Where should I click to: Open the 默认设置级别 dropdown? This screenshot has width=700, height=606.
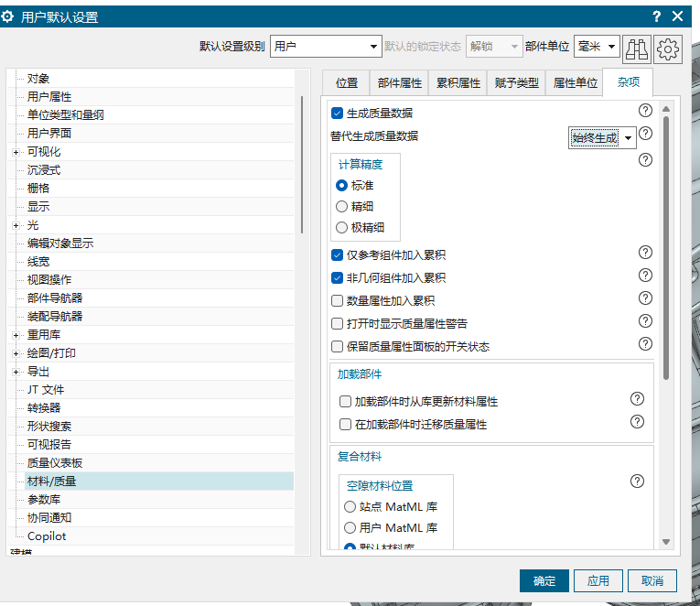click(x=326, y=46)
